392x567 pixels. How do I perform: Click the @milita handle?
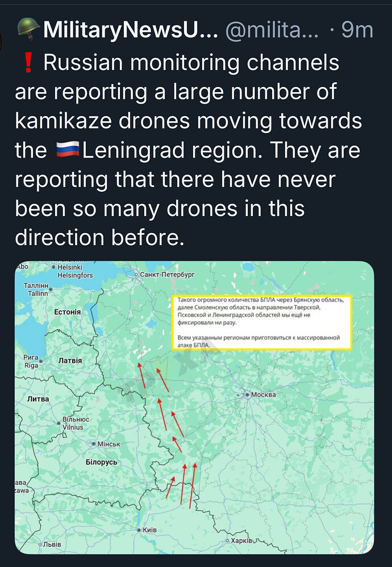[272, 31]
